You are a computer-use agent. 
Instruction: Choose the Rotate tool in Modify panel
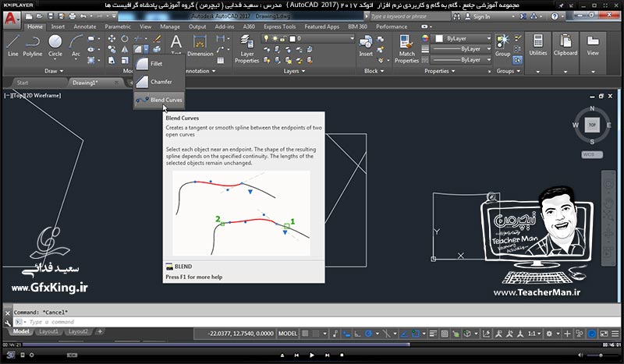[125, 39]
